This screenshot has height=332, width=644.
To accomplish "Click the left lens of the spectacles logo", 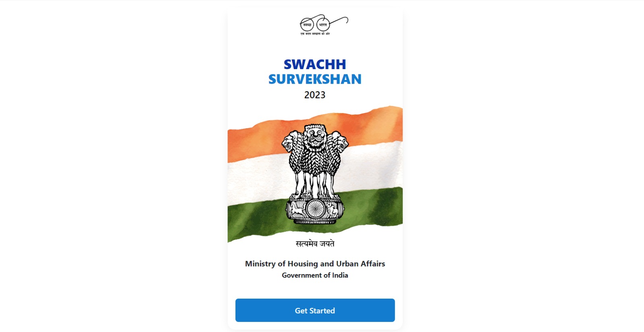I will (x=307, y=25).
